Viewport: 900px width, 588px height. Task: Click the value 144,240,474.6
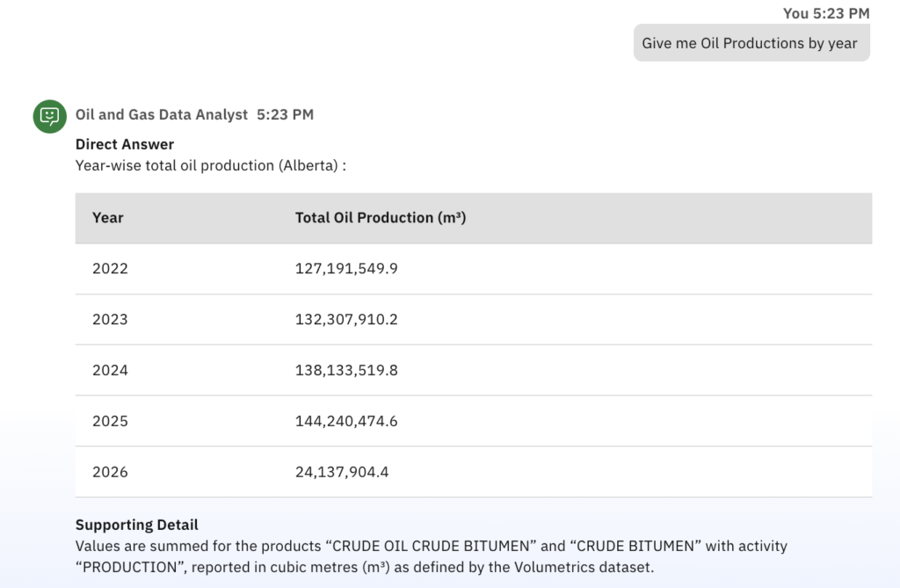346,422
